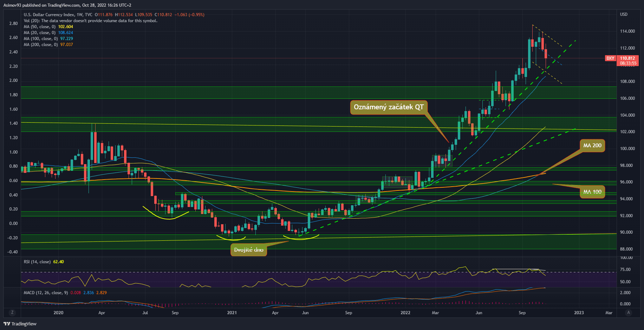Select the 'MA 200' callout label
644x330 pixels.
pos(592,145)
